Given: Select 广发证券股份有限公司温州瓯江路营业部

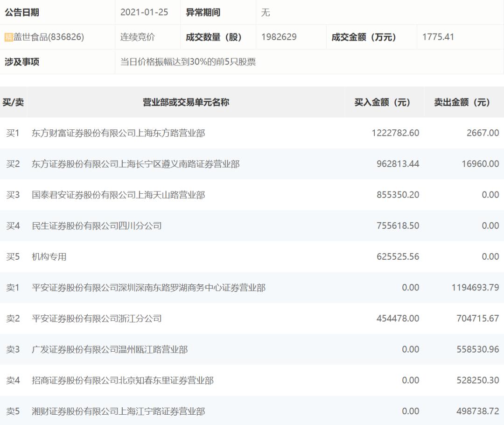Looking at the screenshot, I should (x=110, y=349).
